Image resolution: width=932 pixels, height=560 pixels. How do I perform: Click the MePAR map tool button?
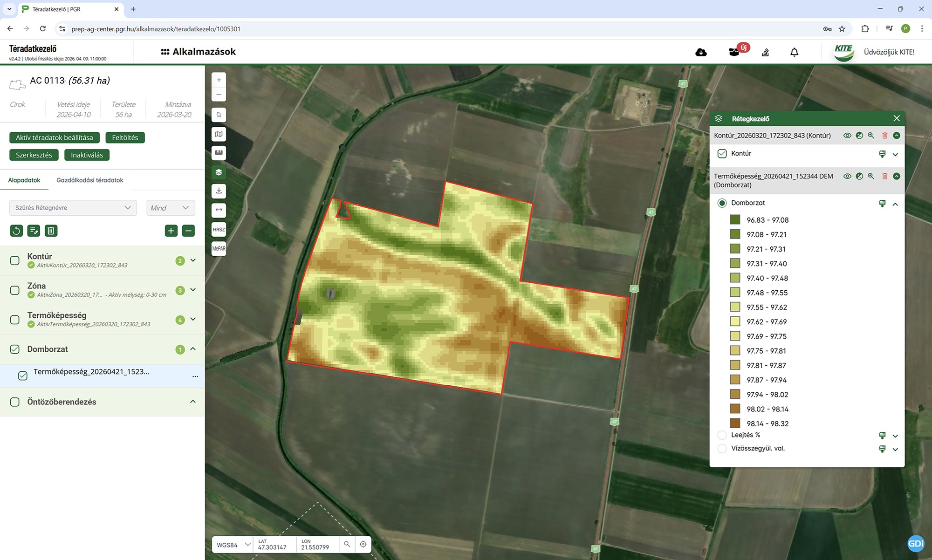(219, 248)
